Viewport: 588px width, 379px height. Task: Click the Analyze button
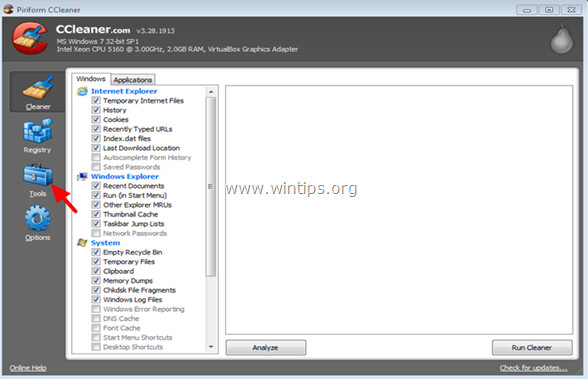[266, 348]
